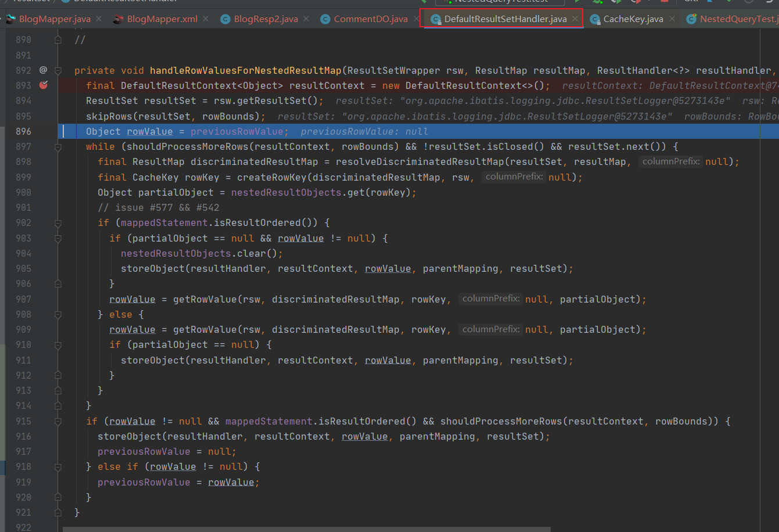Screen dimensions: 779x532
Task: Click line number 917 in the gutter
Action: coord(24,451)
